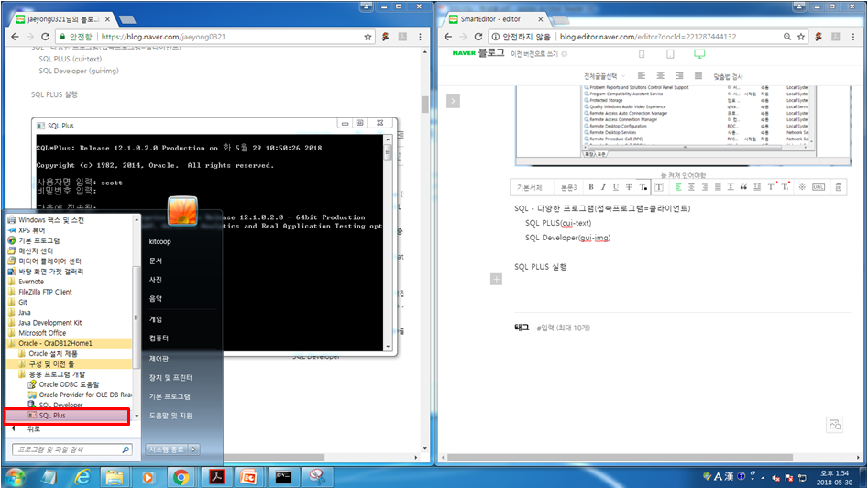Screen dimensions: 868x489
Task: Click the Windows Start orb
Action: pyautogui.click(x=16, y=477)
